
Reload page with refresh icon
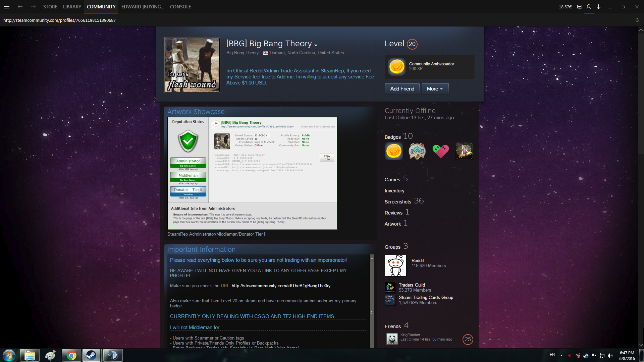click(637, 20)
